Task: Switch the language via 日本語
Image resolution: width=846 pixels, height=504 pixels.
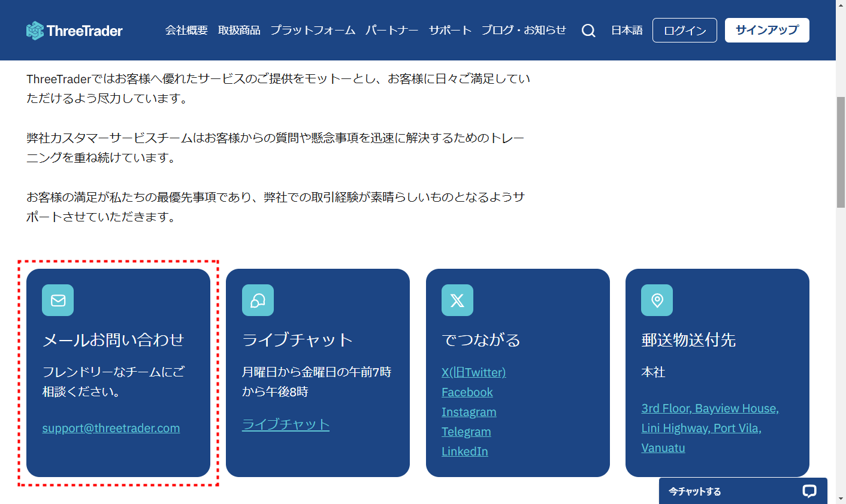Action: pyautogui.click(x=626, y=30)
